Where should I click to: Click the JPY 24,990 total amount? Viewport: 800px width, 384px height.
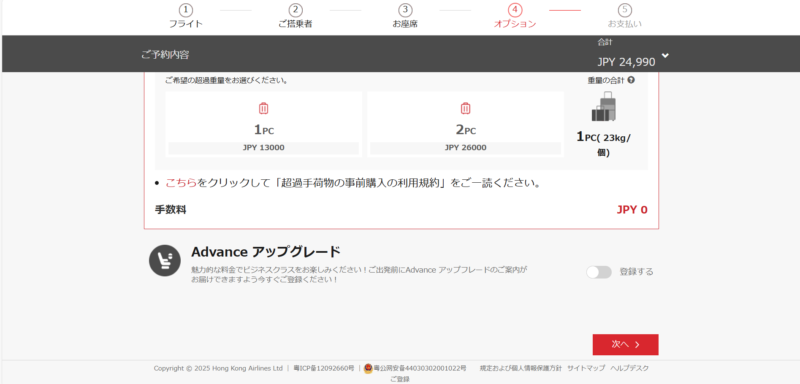click(626, 62)
